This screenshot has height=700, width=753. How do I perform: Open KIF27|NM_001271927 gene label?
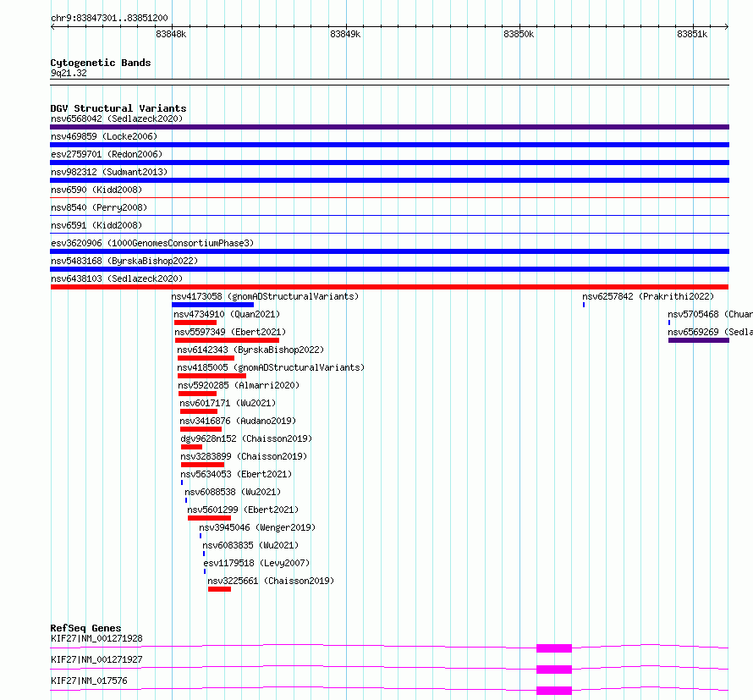96,659
